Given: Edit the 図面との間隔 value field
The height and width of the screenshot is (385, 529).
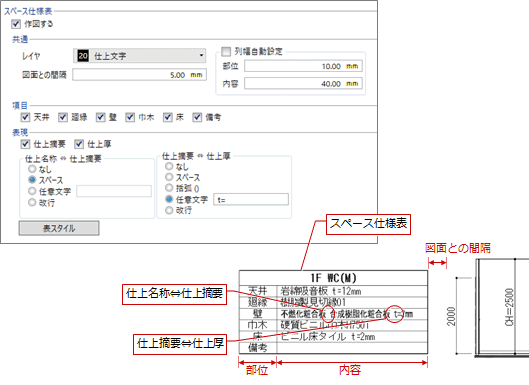Looking at the screenshot, I should tap(139, 75).
